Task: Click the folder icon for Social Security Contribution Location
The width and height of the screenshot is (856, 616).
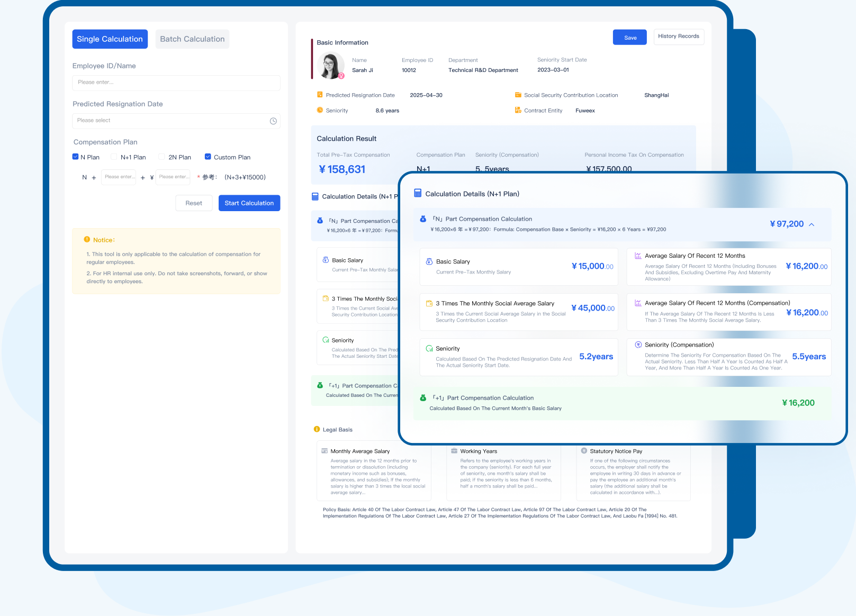Action: [518, 95]
